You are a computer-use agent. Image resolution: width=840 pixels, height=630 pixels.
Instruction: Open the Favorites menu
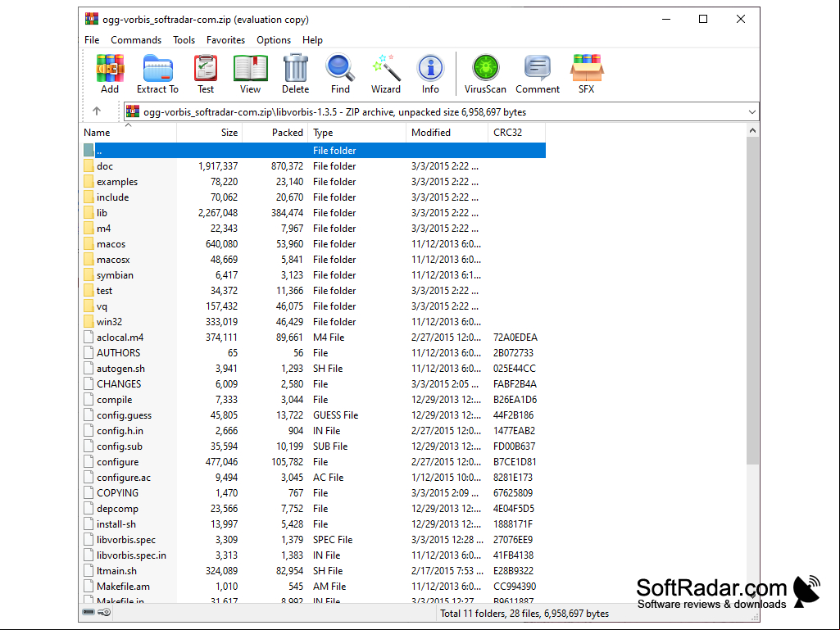225,40
